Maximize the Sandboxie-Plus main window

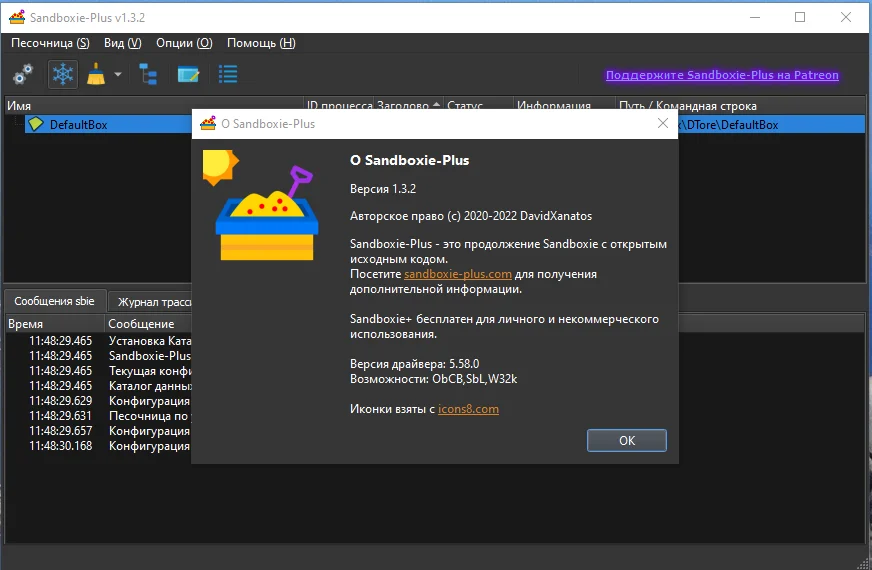[800, 17]
